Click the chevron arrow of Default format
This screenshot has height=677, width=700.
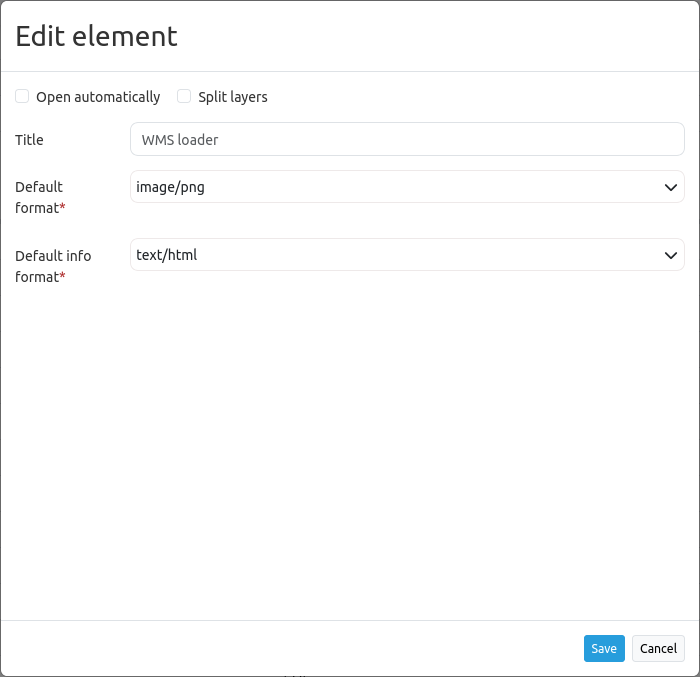(x=671, y=187)
